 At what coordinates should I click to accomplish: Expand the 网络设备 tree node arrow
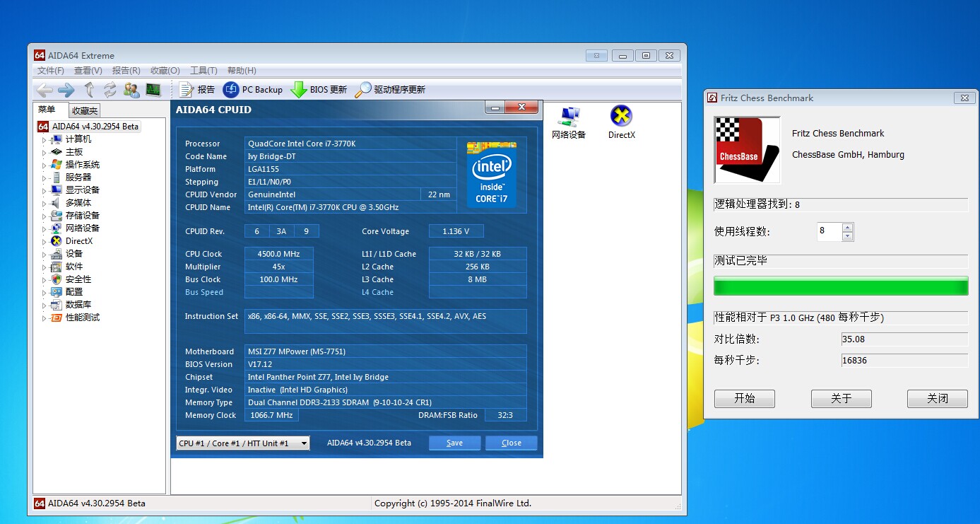click(44, 229)
